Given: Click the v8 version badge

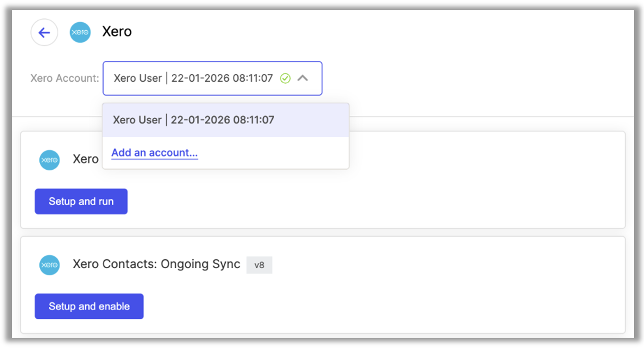Looking at the screenshot, I should 259,265.
